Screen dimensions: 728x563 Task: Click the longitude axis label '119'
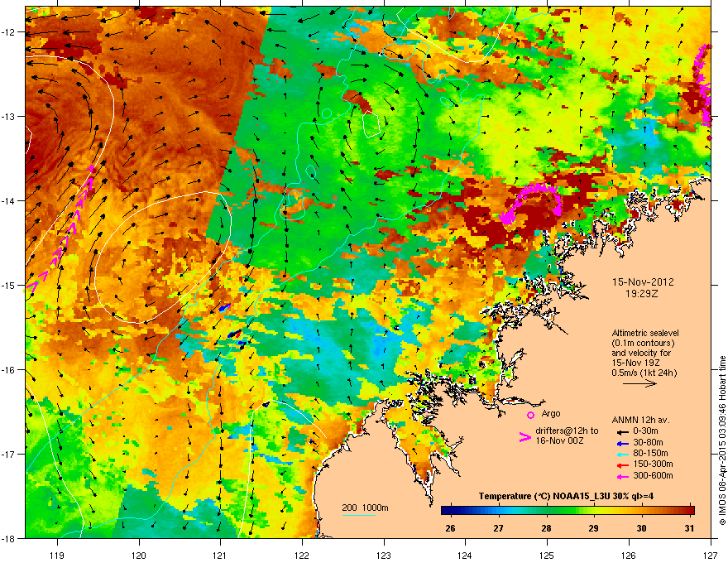pos(58,556)
